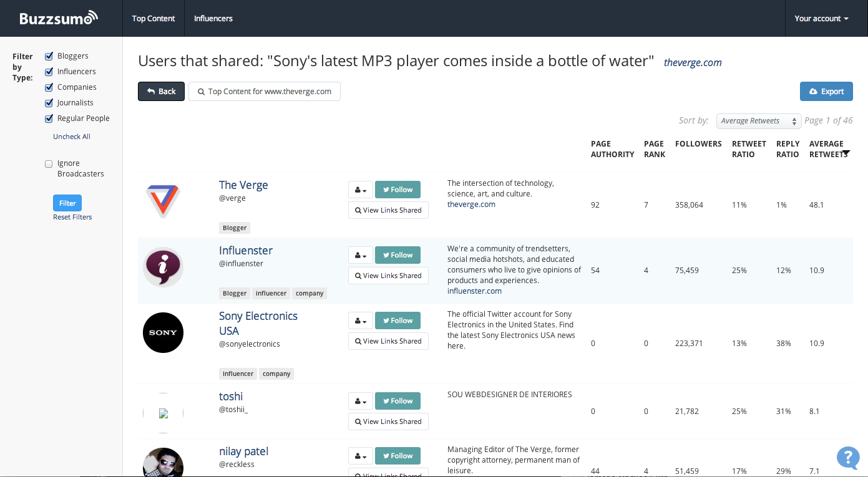868x477 pixels.
Task: Enable Ignore Broadcasters
Action: pos(49,164)
